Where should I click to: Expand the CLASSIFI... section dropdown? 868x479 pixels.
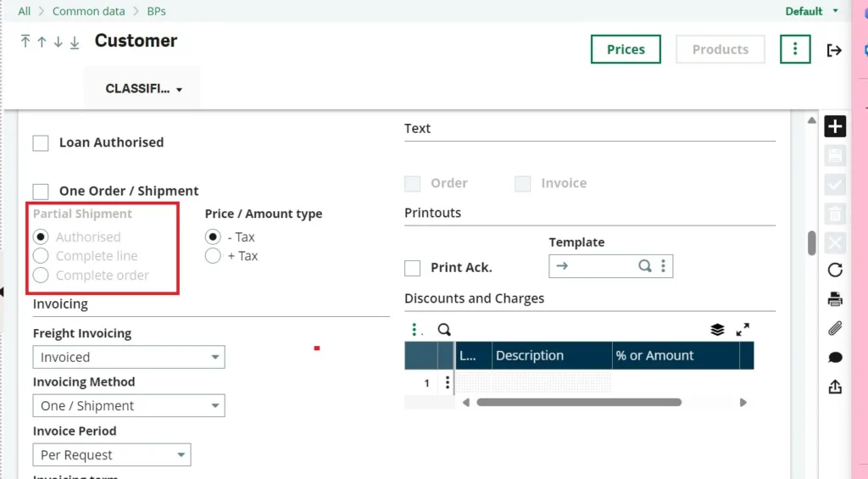[x=143, y=89]
